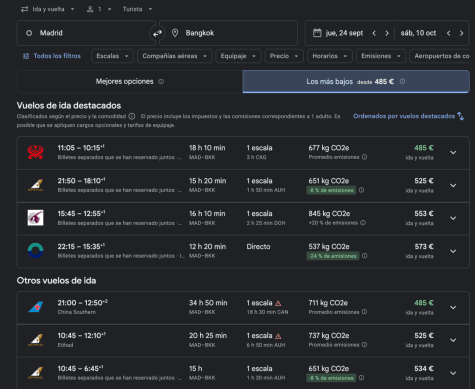This screenshot has height=389, width=475.
Task: Go to previous departure date
Action: 374,33
